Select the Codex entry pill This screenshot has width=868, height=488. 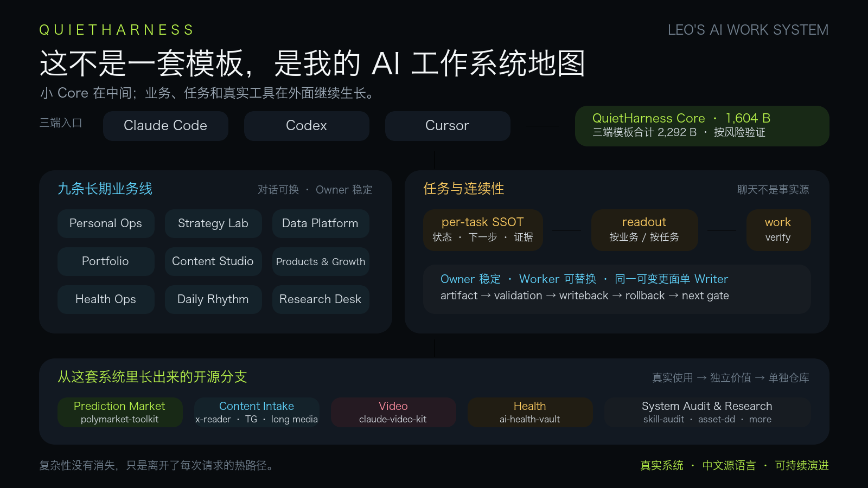pos(307,126)
